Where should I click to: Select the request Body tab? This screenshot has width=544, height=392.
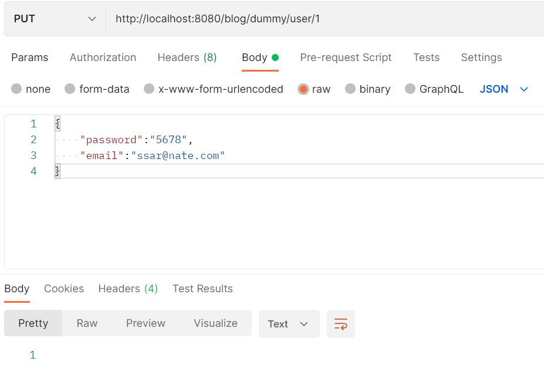click(x=260, y=58)
